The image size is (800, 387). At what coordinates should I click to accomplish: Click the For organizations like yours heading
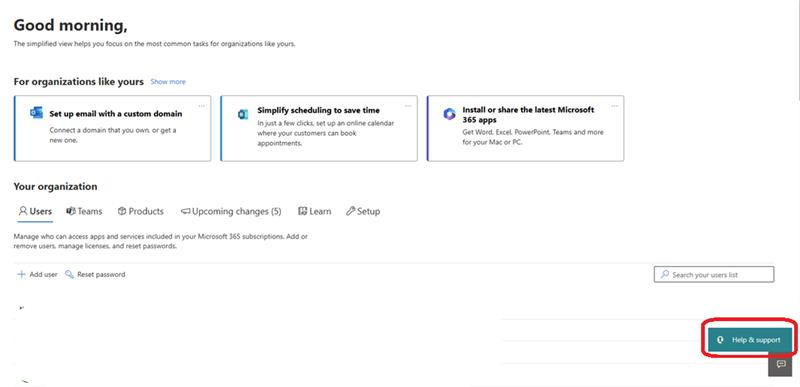[x=79, y=82]
